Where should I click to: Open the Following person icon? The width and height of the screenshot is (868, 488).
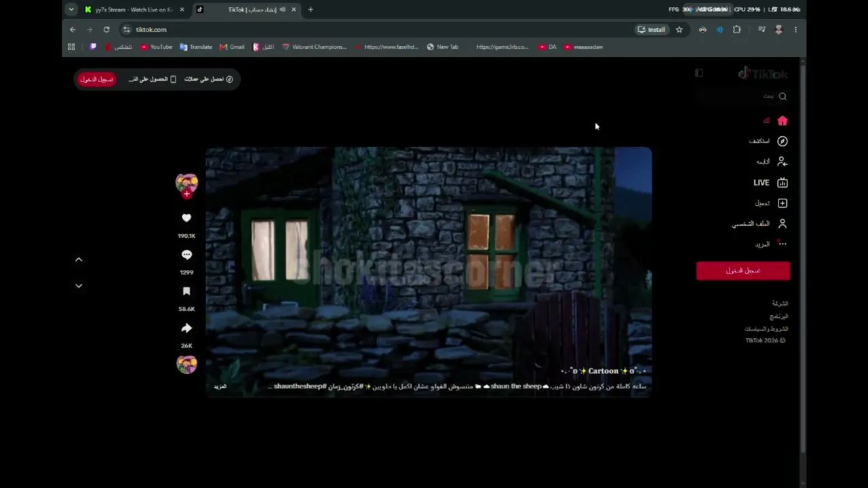click(x=783, y=162)
